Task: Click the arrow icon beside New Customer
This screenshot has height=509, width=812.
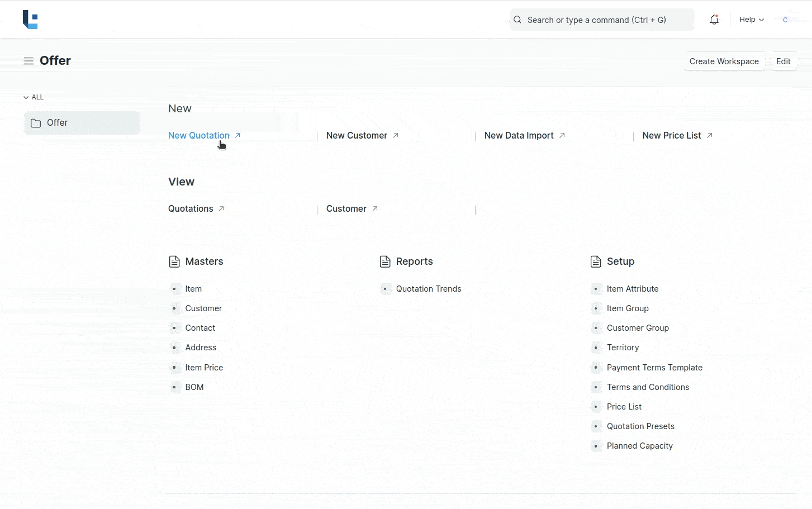Action: [396, 136]
